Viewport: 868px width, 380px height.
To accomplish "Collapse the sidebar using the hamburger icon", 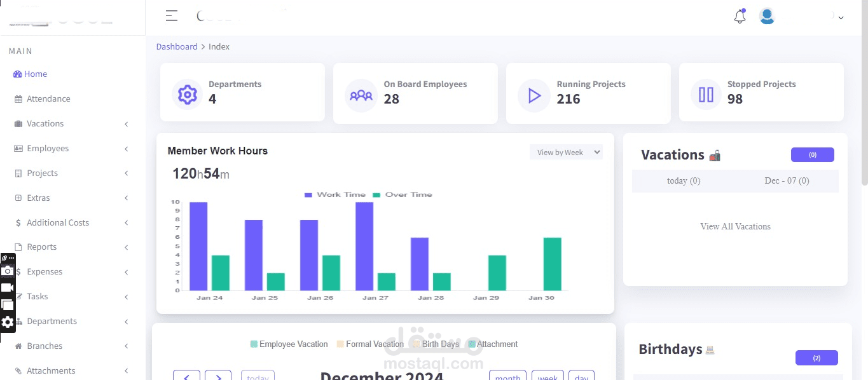I will [171, 16].
